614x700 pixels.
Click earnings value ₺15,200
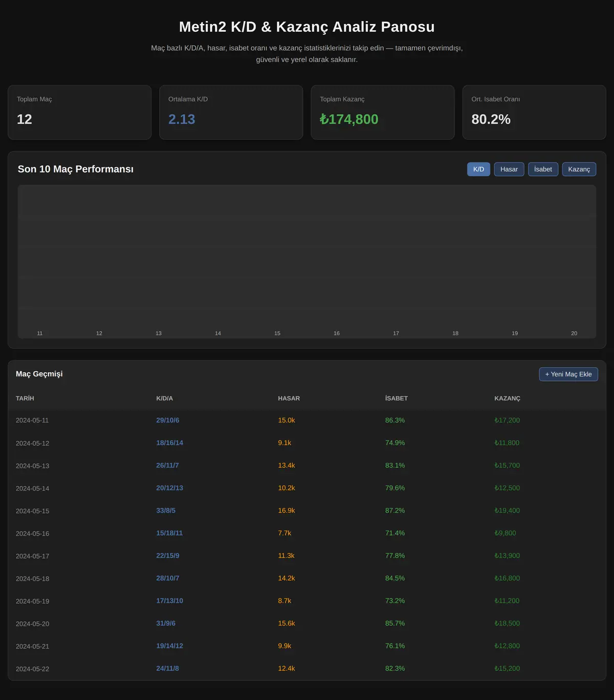pos(507,668)
